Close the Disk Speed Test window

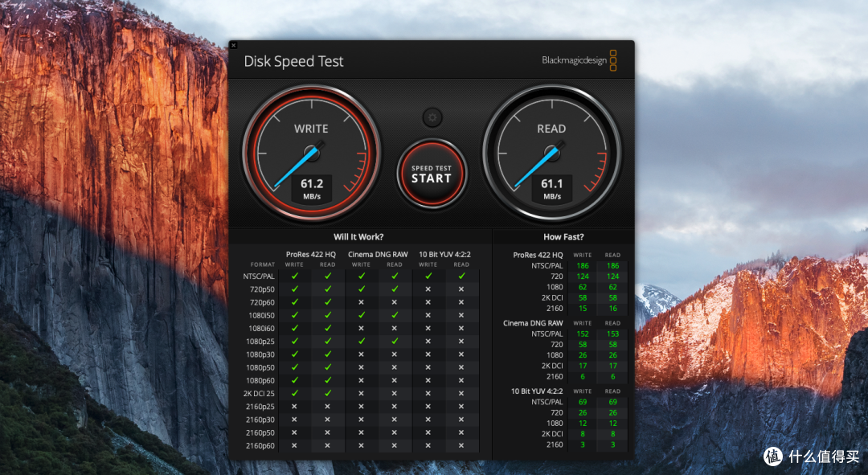(234, 45)
